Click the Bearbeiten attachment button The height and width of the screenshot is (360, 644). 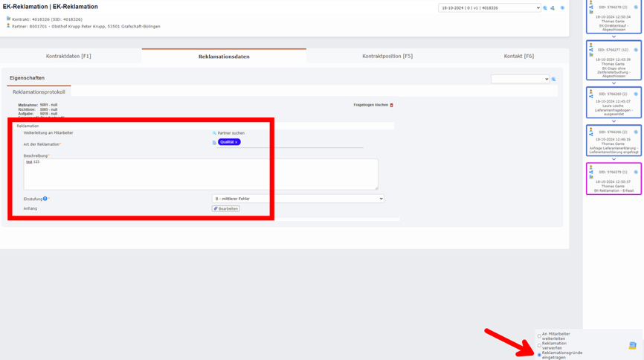(226, 209)
